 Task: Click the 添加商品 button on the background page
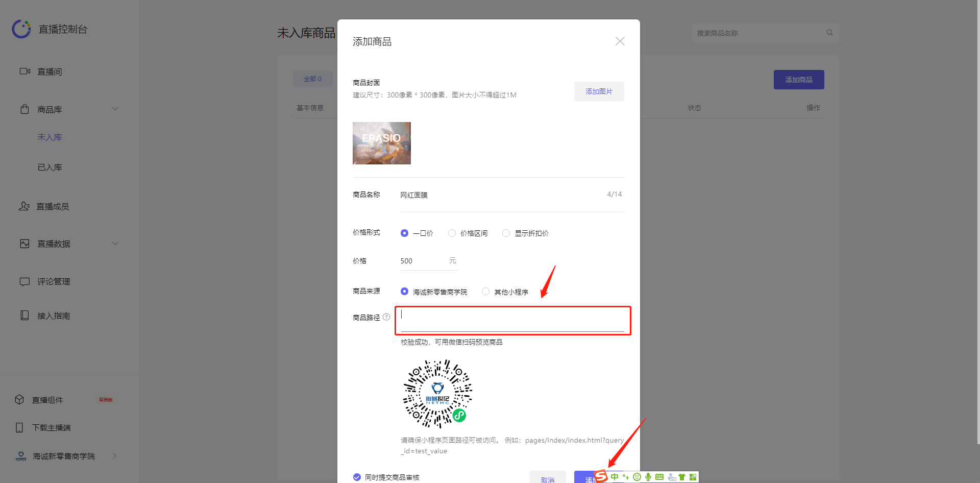pyautogui.click(x=799, y=80)
